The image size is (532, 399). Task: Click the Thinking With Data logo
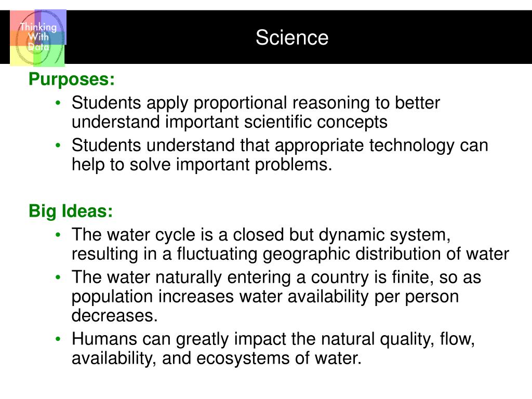pos(38,38)
